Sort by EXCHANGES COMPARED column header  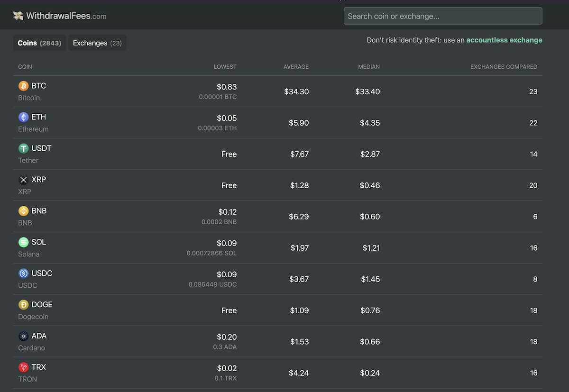[504, 67]
